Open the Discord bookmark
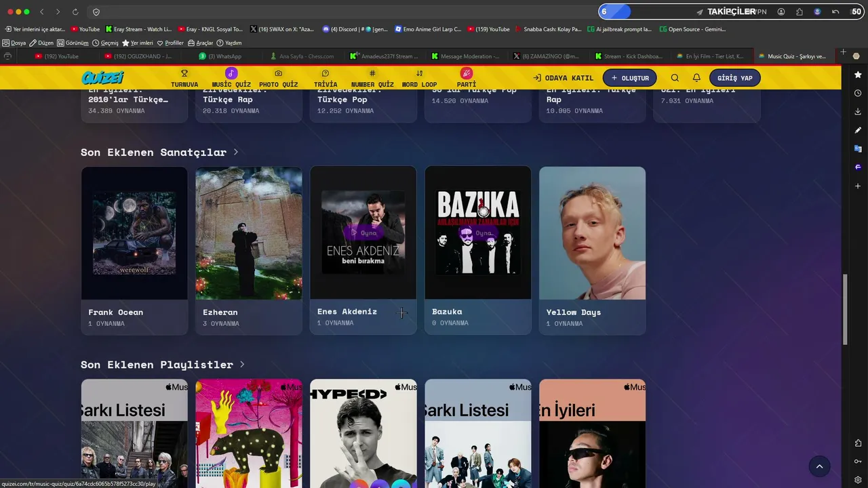 [355, 29]
